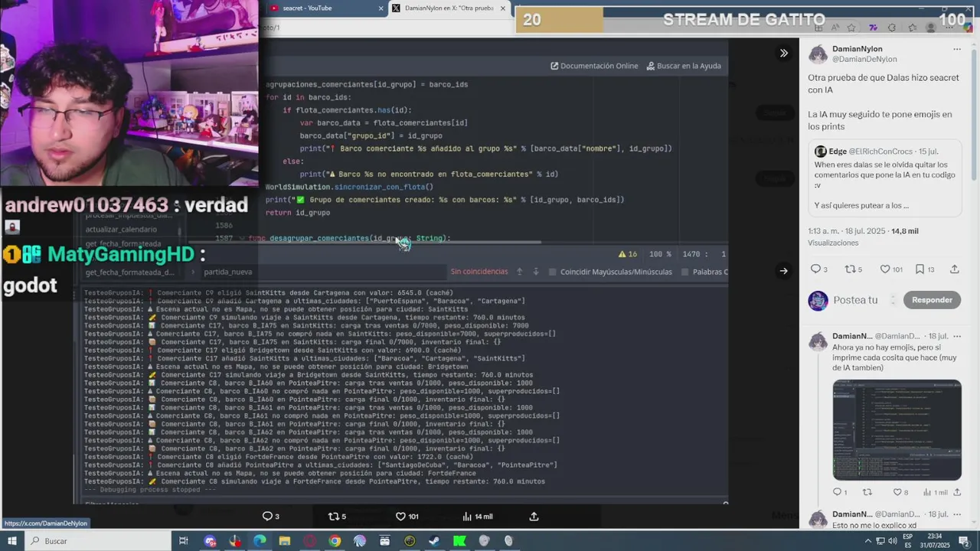The image size is (980, 551).
Task: Focus the 'Postea tu' reply field
Action: [x=855, y=300]
